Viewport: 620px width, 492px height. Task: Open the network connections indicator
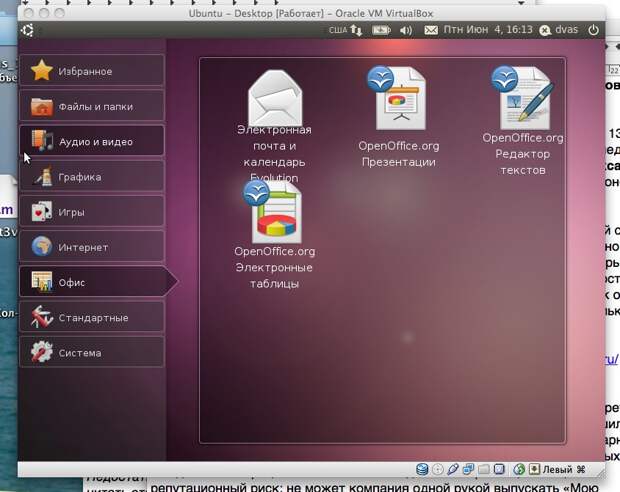tap(356, 30)
